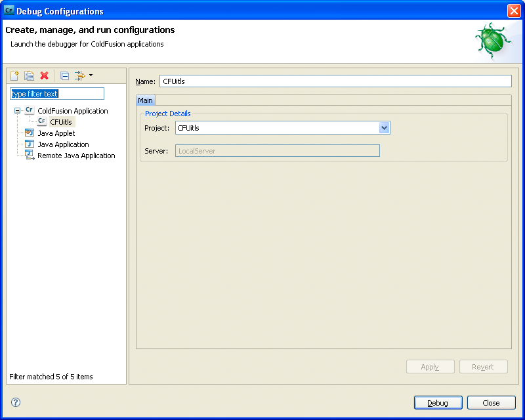The image size is (525, 420).
Task: Create a new launch configuration
Action: 14,75
